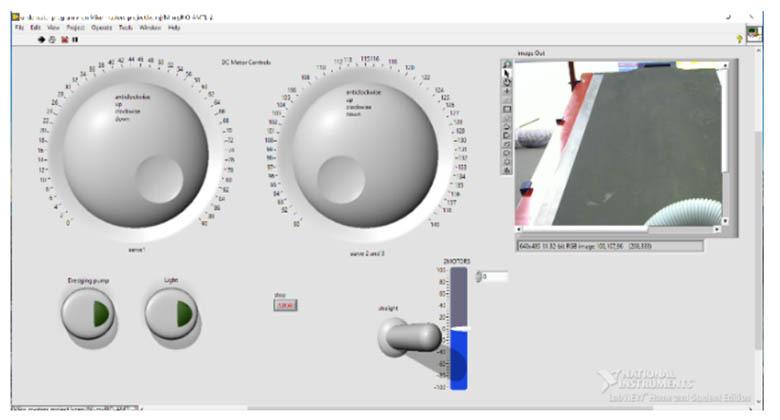Open the Help menu

(x=174, y=27)
